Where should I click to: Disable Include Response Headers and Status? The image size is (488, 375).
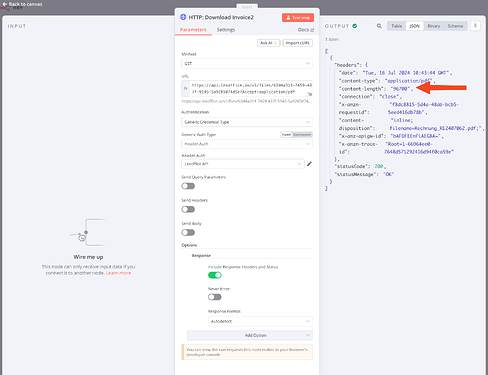(x=215, y=275)
